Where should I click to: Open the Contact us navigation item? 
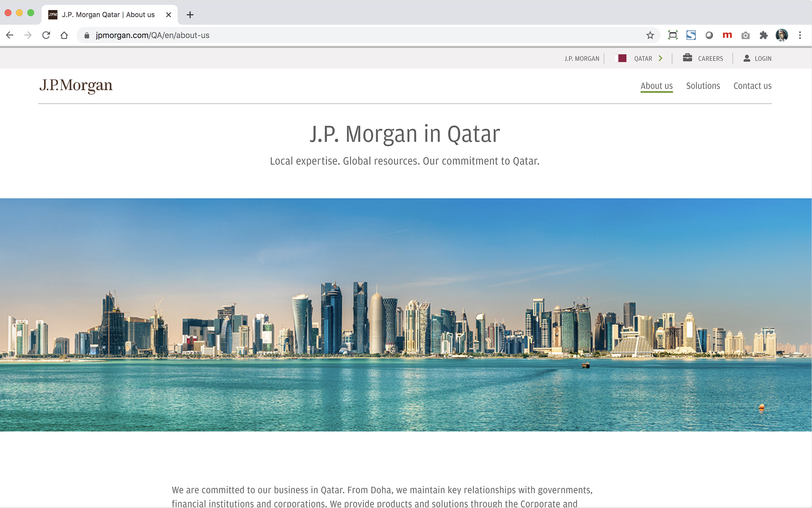pos(752,86)
